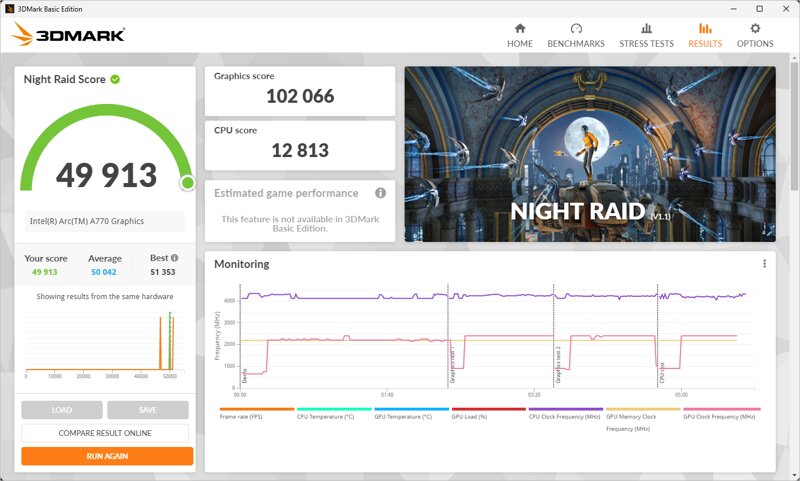800x481 pixels.
Task: Click COMPARE RESULT ONLINE button
Action: click(x=105, y=433)
